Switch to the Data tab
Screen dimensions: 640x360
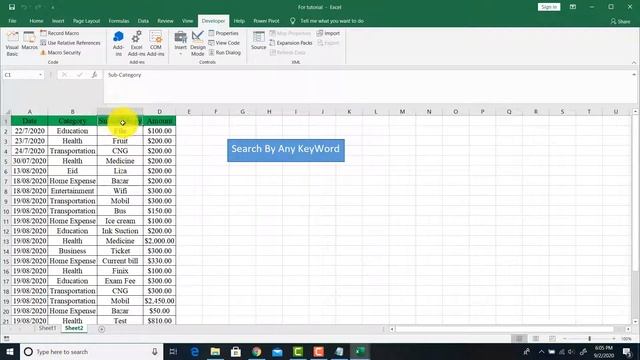point(143,21)
